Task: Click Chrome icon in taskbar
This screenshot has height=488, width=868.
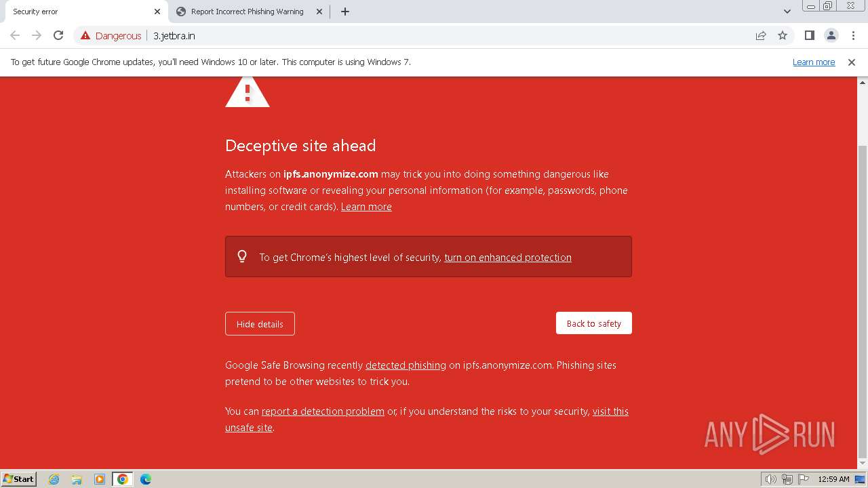Action: [x=122, y=479]
